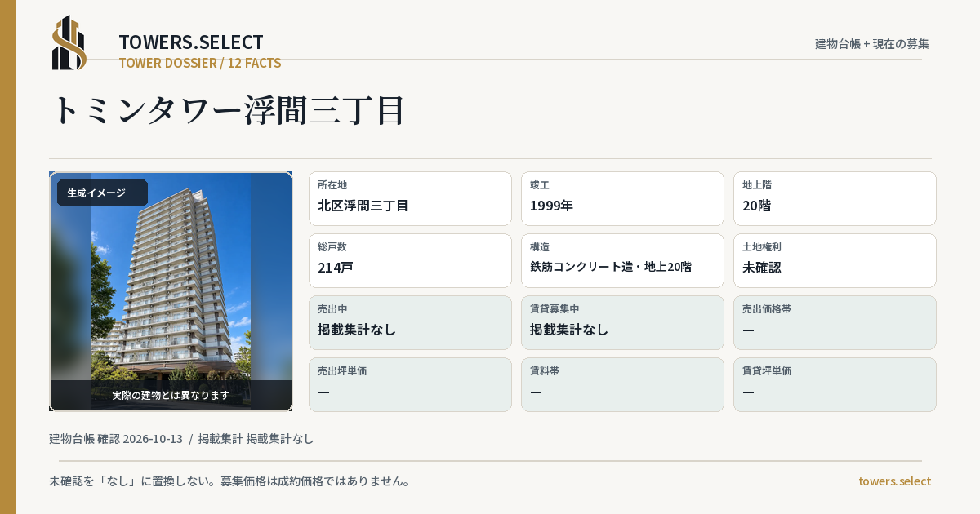Select the 構造 鉄筋コンクリート造 card
The image size is (980, 514).
tap(622, 260)
